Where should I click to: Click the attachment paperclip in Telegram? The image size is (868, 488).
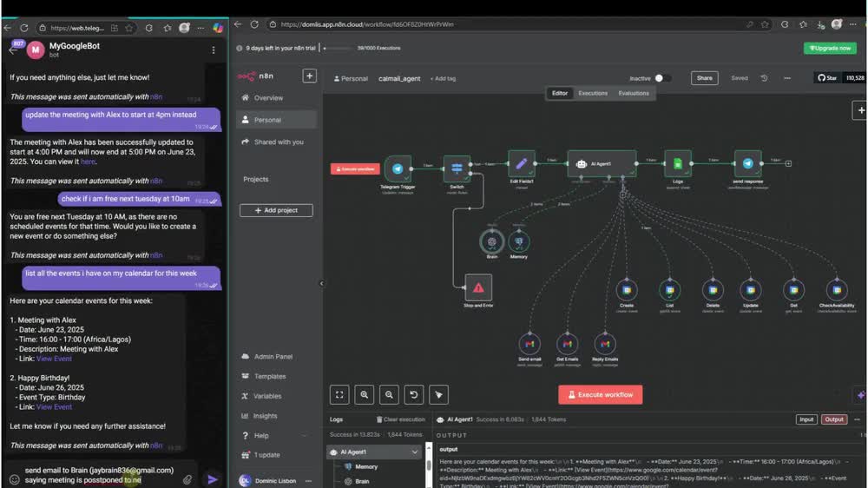187,479
